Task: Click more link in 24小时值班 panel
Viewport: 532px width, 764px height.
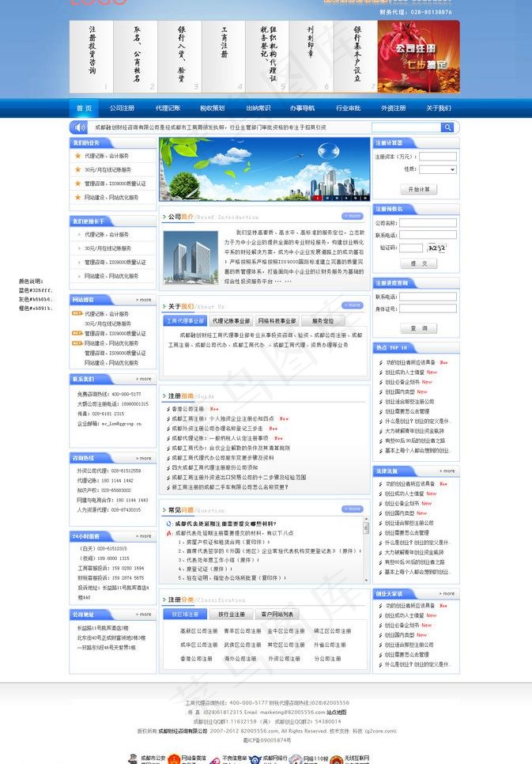Action: point(144,536)
